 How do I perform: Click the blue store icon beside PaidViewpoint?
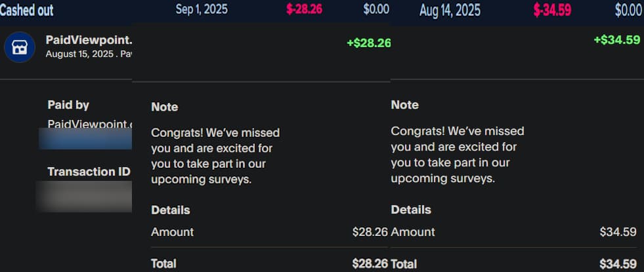coord(20,47)
